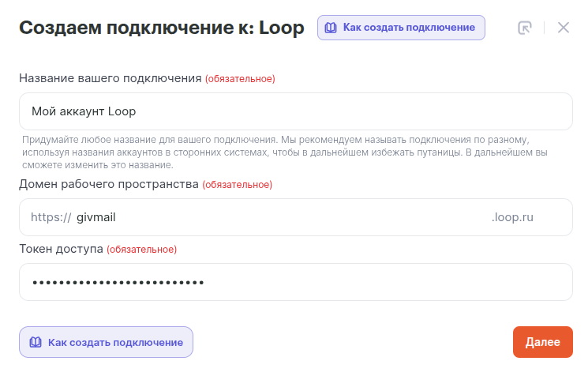Click the 'https://' domain prefix

click(51, 217)
